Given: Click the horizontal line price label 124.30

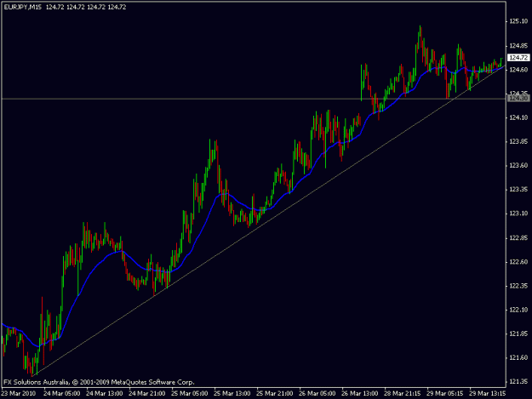Looking at the screenshot, I should tap(518, 99).
